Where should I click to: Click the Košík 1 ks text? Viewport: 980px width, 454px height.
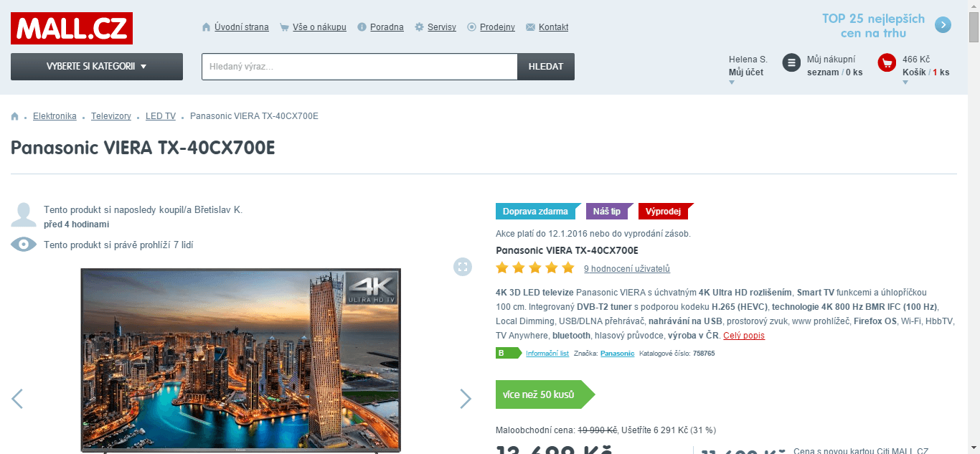(x=926, y=72)
